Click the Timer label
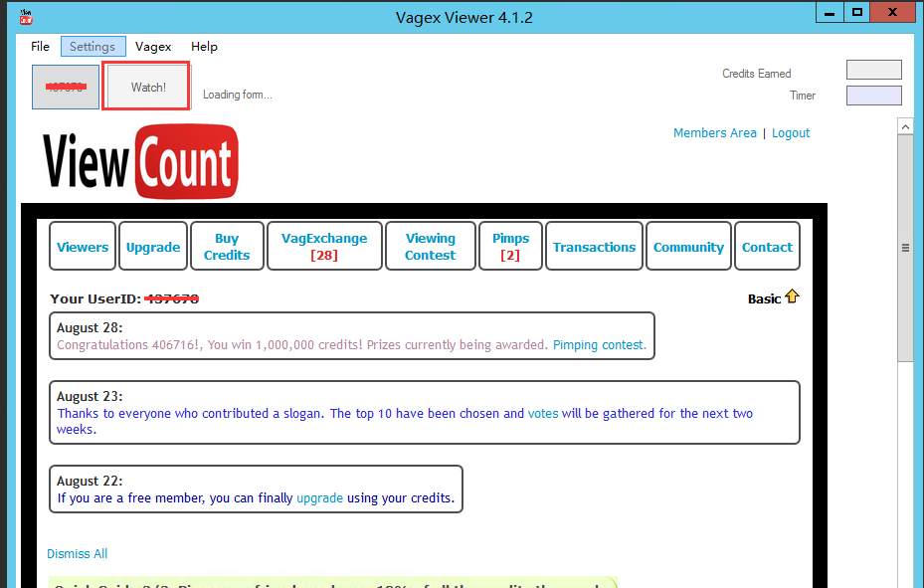 pos(803,95)
